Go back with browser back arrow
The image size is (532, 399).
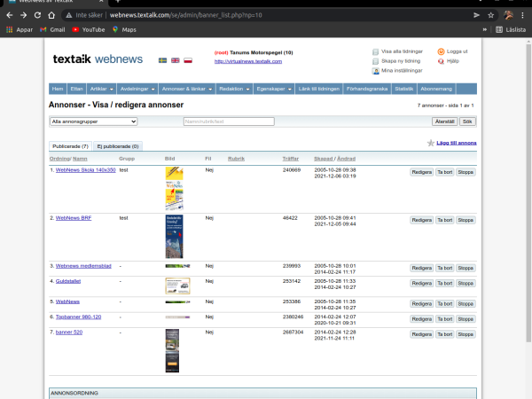pyautogui.click(x=10, y=15)
